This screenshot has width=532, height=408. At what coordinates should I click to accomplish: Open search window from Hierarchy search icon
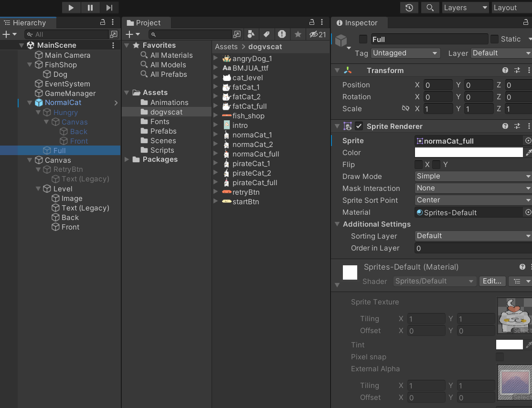coord(114,34)
